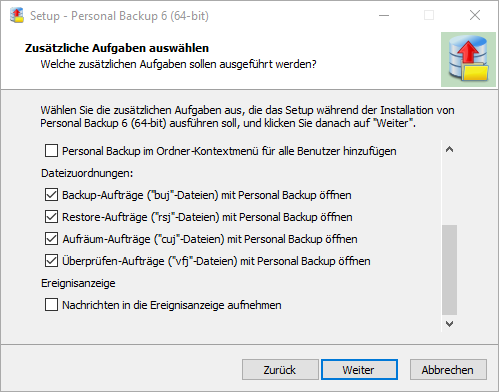Toggle Überprüfen-Aufträge "vfj"-Dateien checkbox

click(51, 261)
